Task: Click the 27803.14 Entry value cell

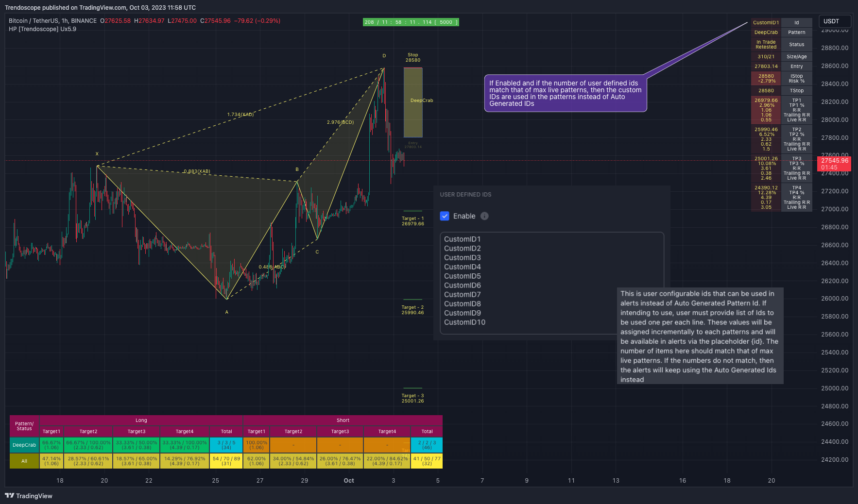Action: coord(766,67)
